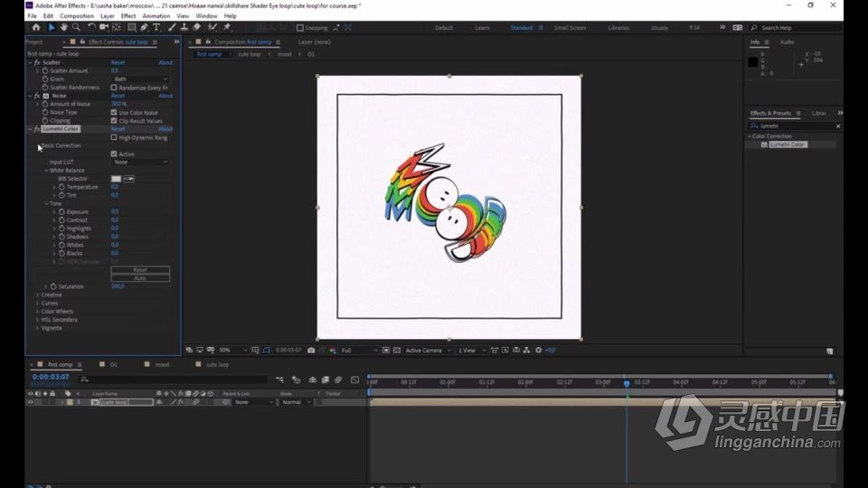Select the Pen tool
868x488 pixels.
tap(144, 27)
